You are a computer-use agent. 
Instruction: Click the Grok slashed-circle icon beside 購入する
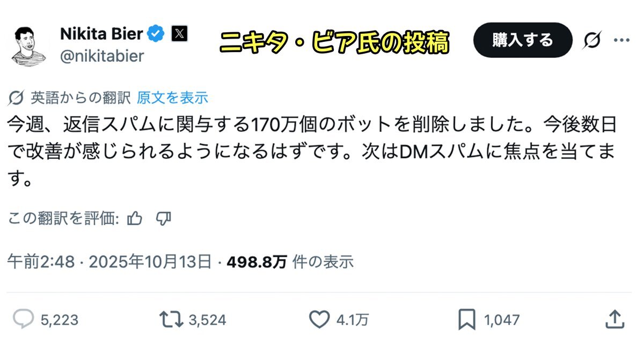pos(592,40)
